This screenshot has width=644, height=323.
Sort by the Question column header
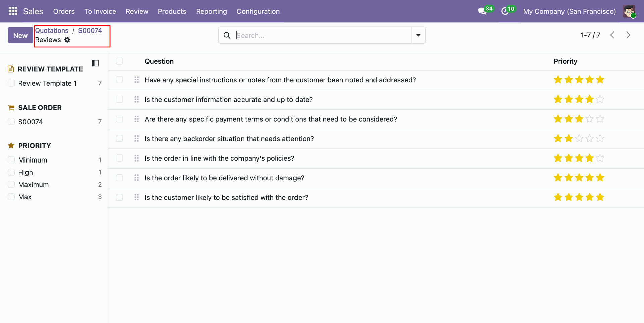click(159, 61)
